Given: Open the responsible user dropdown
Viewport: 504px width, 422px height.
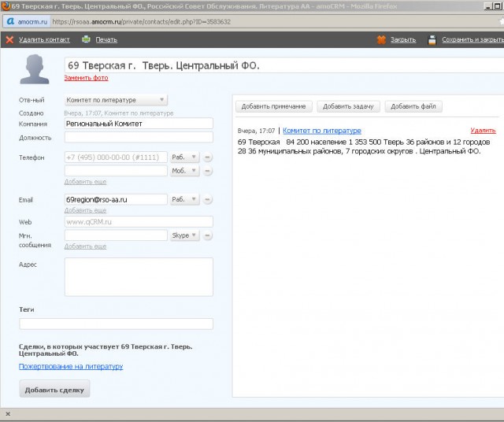Looking at the screenshot, I should pyautogui.click(x=116, y=100).
